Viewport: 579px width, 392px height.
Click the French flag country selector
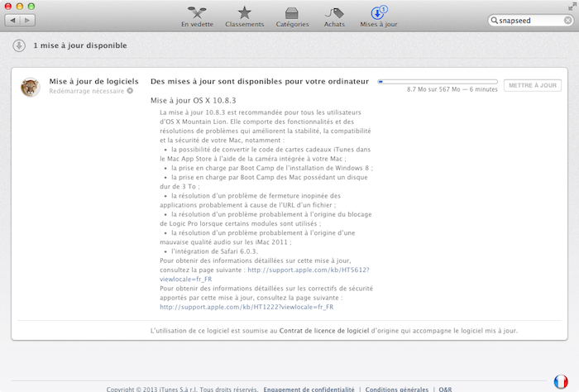pos(561,382)
